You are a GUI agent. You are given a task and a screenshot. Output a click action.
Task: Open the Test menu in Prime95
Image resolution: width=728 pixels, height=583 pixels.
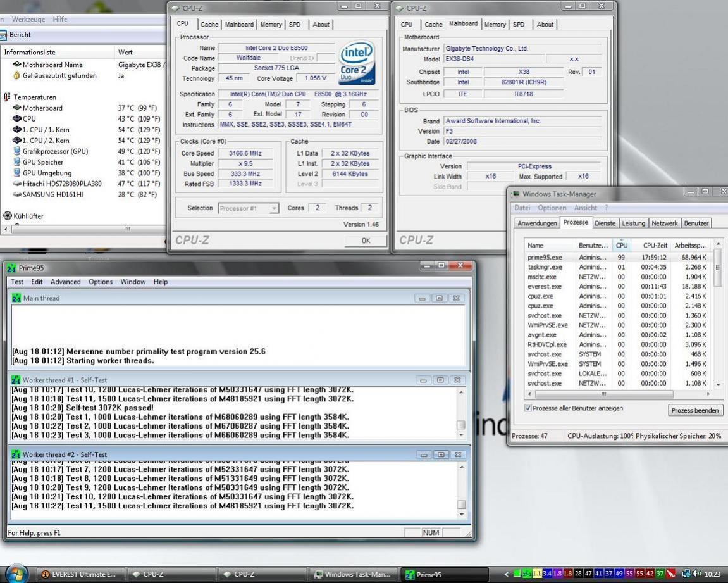(16, 282)
